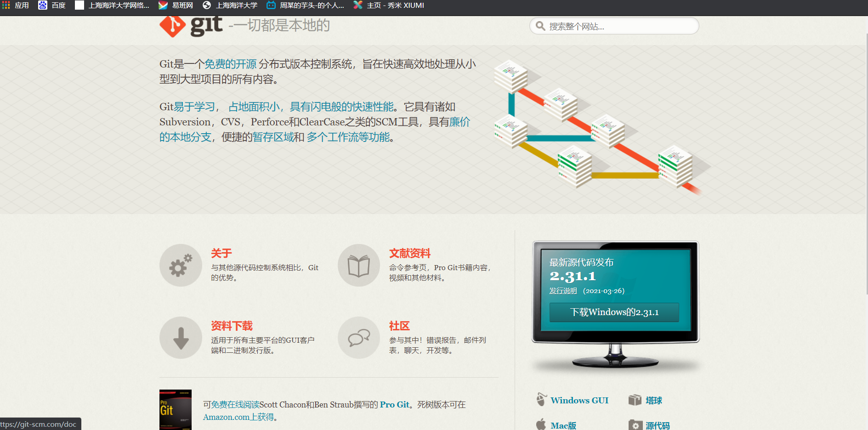868x430 pixels.
Task: Open the Amazon.com上获得 link
Action: tap(238, 417)
